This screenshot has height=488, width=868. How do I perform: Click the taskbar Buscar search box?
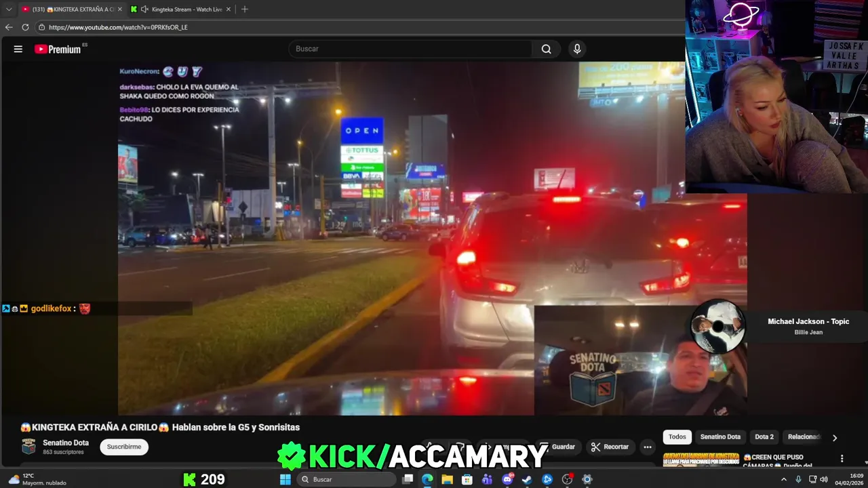pyautogui.click(x=347, y=479)
